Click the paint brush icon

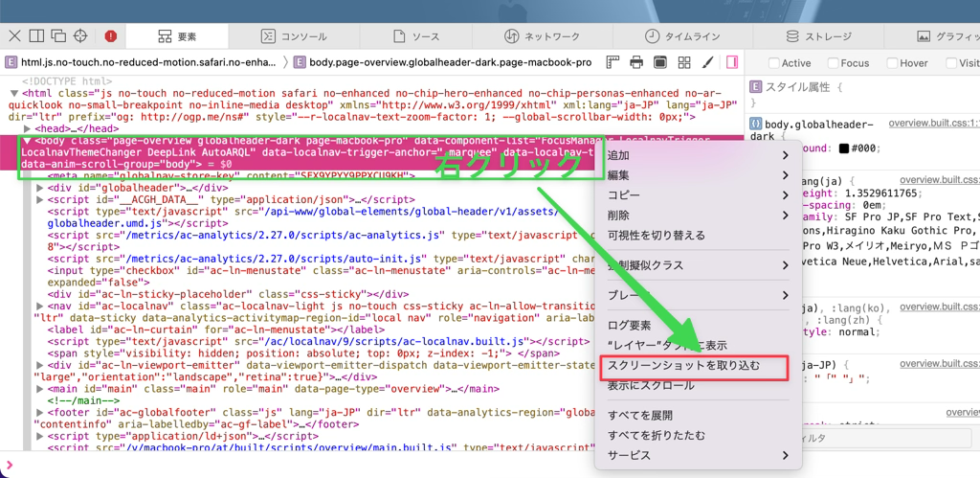(708, 62)
